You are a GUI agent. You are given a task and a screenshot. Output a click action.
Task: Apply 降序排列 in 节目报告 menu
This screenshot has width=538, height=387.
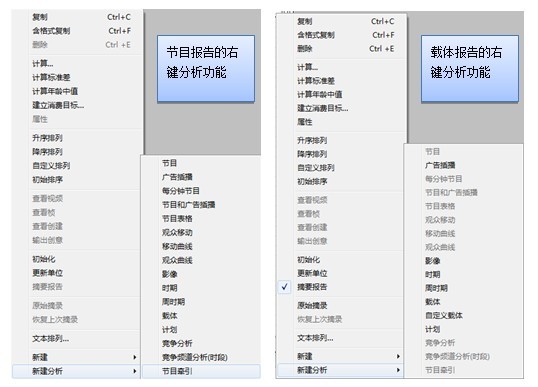click(47, 152)
